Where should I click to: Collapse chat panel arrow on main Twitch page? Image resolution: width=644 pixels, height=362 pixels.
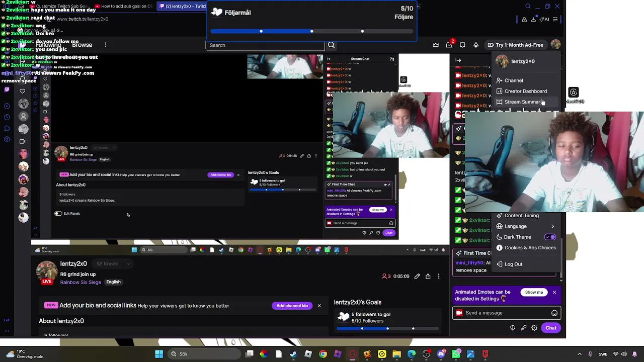coord(458,60)
